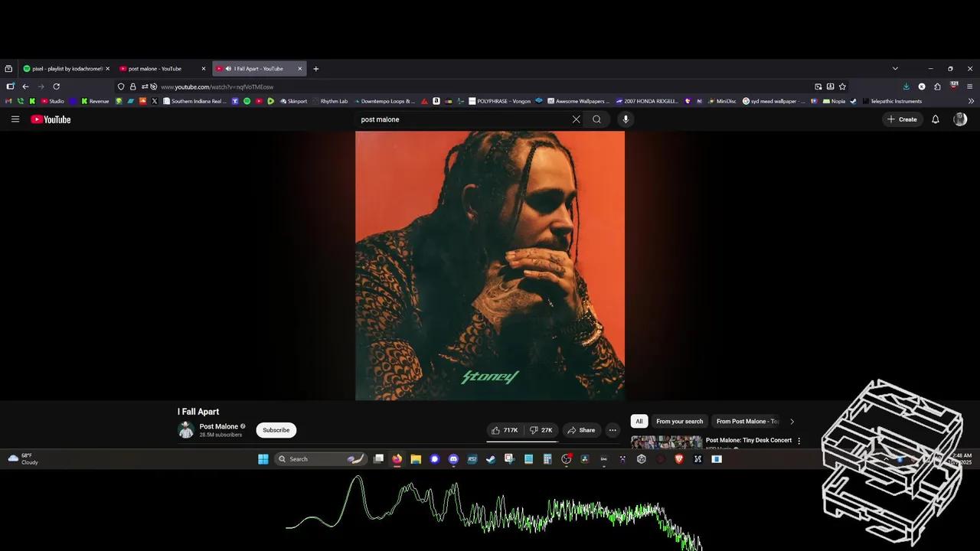Image resolution: width=980 pixels, height=551 pixels.
Task: Open 2007 HONDA RIDGELI bookmark
Action: click(x=647, y=101)
